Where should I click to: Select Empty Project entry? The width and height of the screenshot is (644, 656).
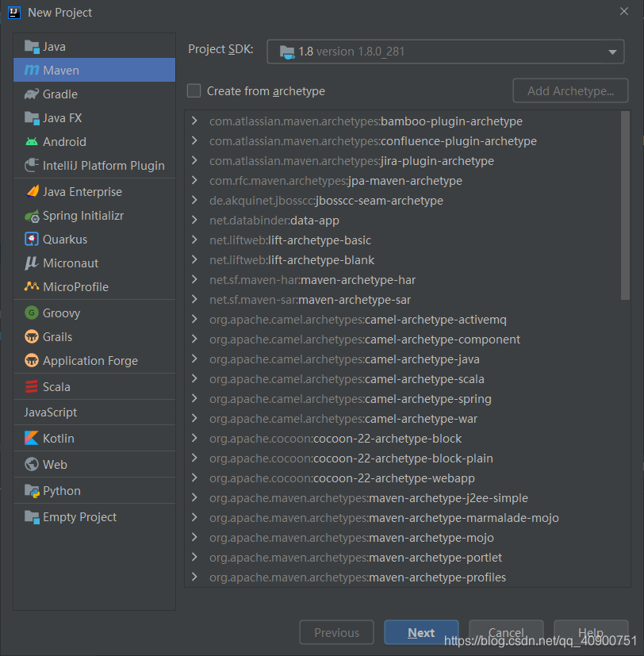94,517
